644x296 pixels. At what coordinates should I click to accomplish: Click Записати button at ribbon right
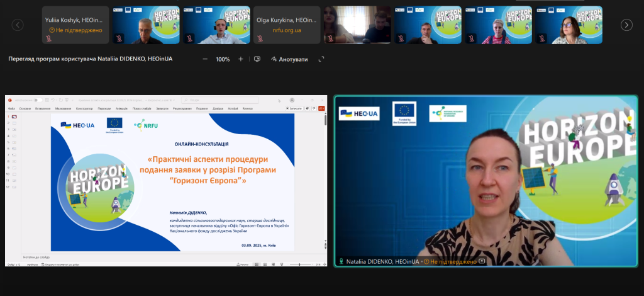coord(294,108)
